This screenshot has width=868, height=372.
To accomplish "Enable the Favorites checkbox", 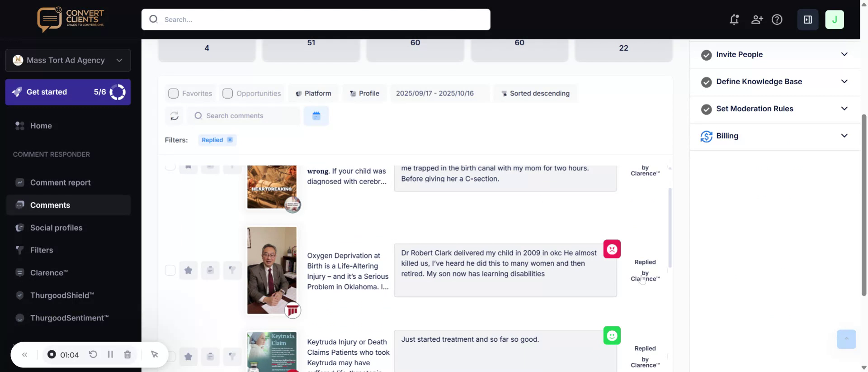I will pos(174,93).
